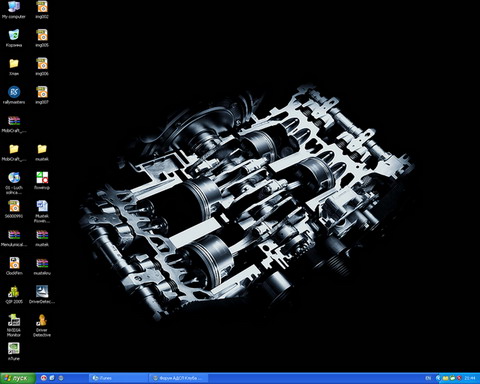The width and height of the screenshot is (480, 384).
Task: Select the Recycle Bin (Корзина) icon
Action: tap(14, 38)
